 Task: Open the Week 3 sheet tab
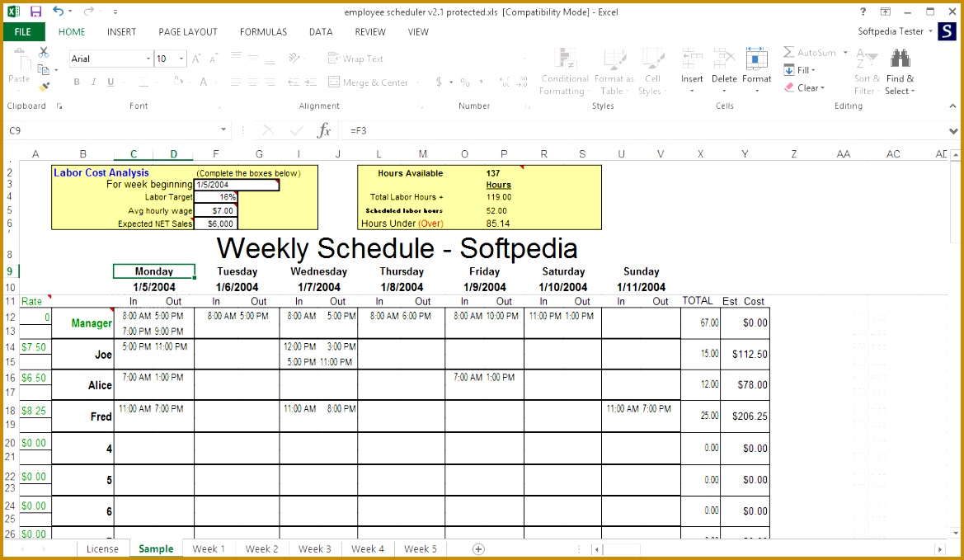[314, 549]
